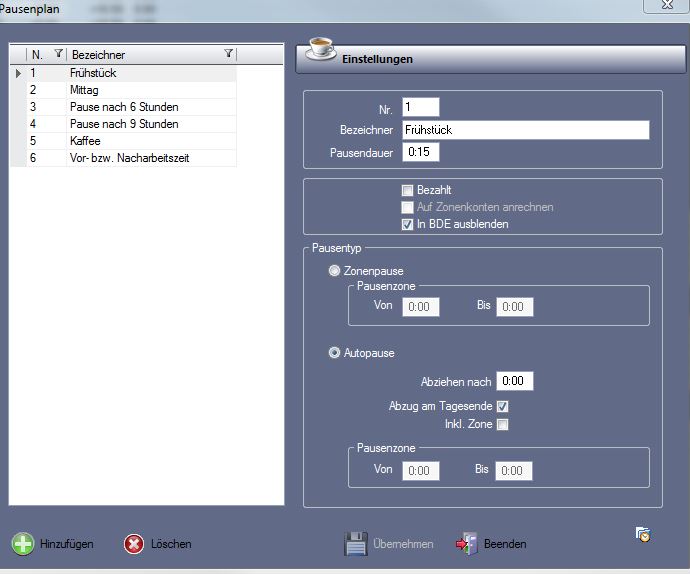Click into the Bezeichner text field
690x574 pixels.
tap(525, 130)
